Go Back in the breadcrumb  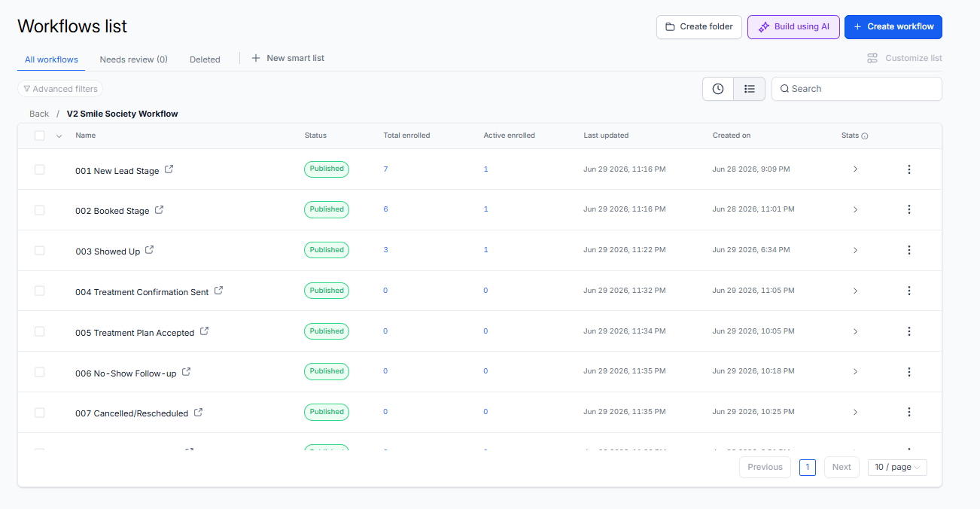click(x=39, y=114)
